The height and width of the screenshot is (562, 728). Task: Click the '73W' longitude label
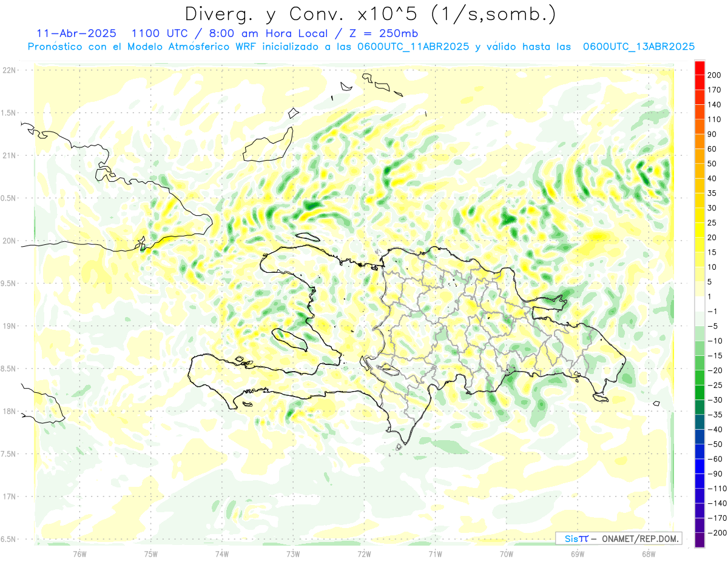pyautogui.click(x=293, y=553)
